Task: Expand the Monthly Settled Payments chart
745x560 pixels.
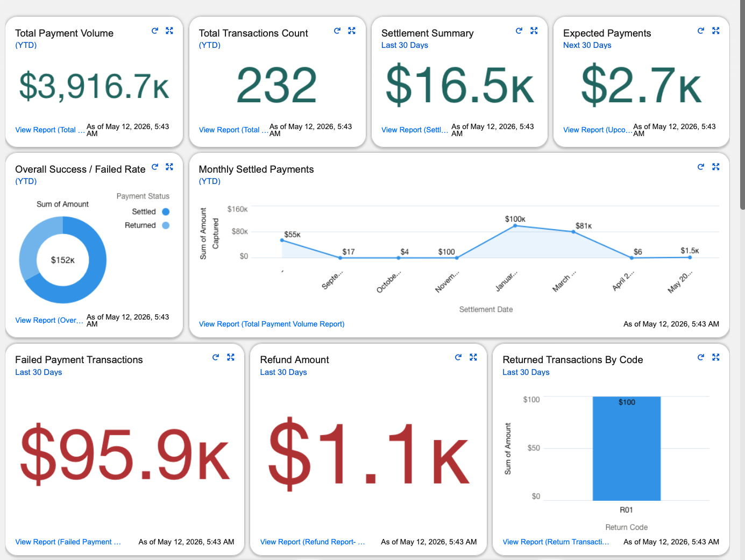Action: [716, 167]
